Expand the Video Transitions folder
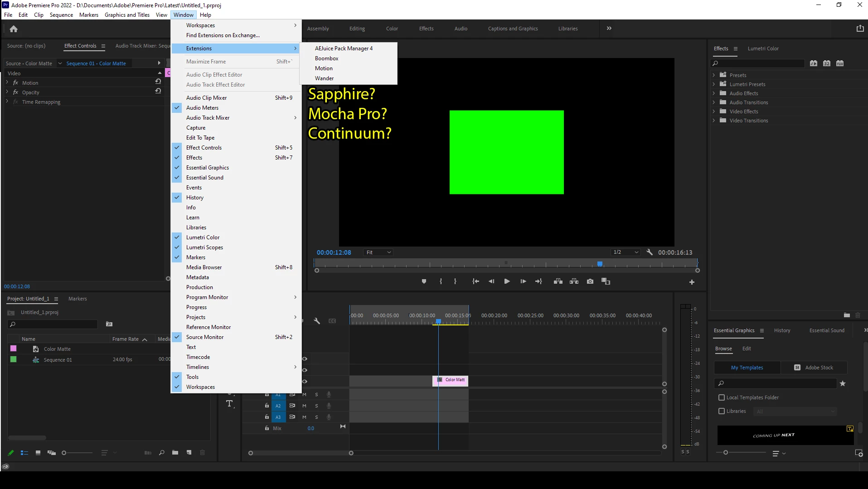The image size is (868, 489). [714, 121]
